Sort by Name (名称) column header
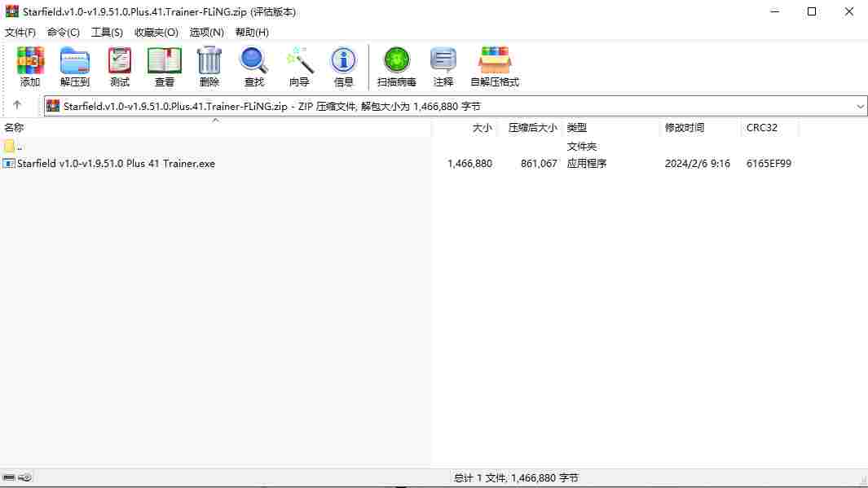 coord(216,128)
